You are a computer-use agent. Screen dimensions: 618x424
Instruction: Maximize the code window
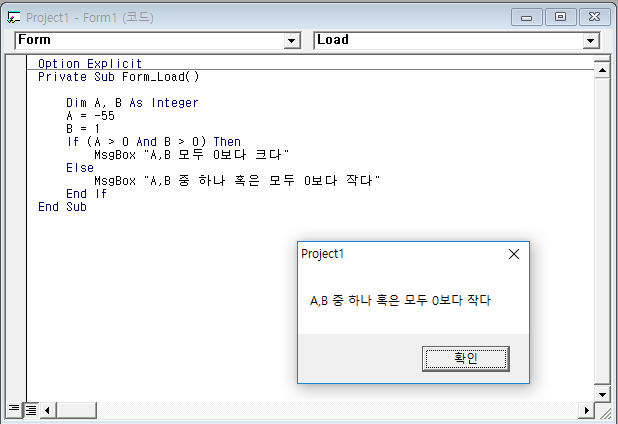(560, 17)
